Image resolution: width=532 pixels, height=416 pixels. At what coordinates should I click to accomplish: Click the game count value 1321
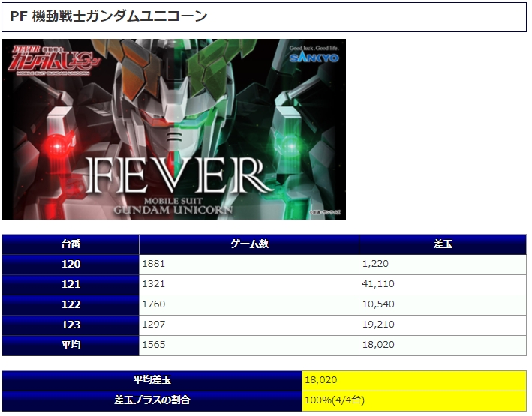[x=153, y=284]
